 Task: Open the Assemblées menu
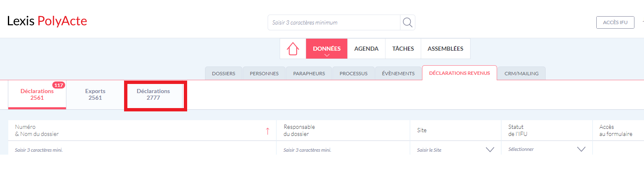click(x=445, y=49)
